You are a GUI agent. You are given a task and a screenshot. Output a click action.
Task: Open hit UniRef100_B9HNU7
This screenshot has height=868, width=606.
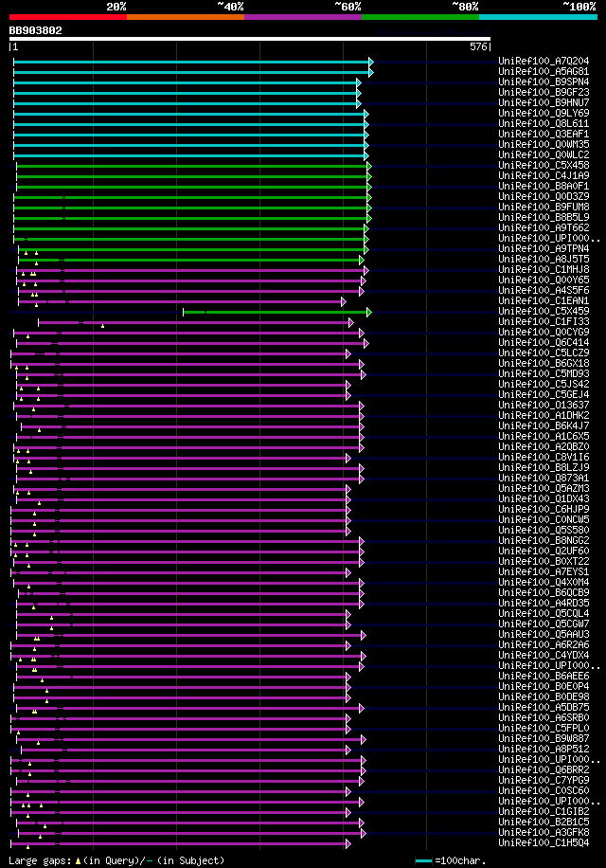pos(544,102)
